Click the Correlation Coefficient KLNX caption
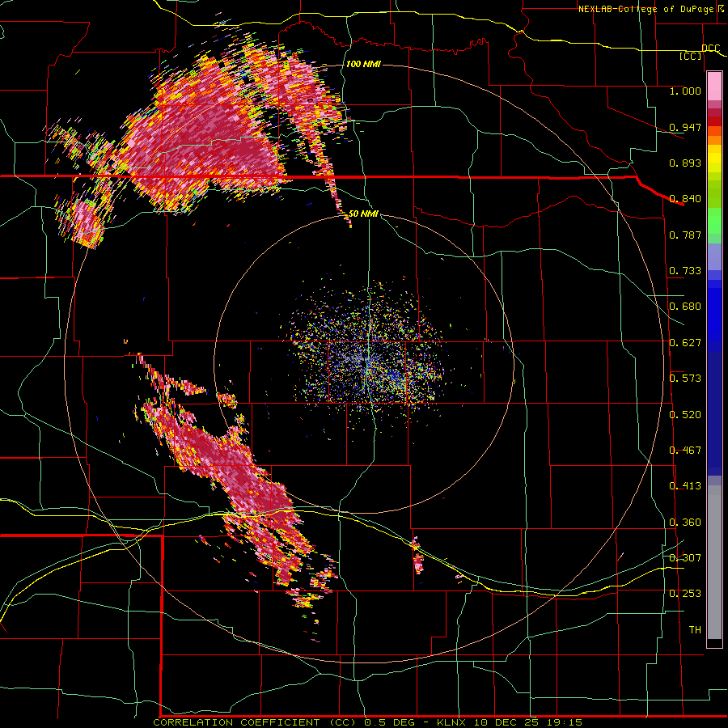This screenshot has height=728, width=728. click(368, 722)
